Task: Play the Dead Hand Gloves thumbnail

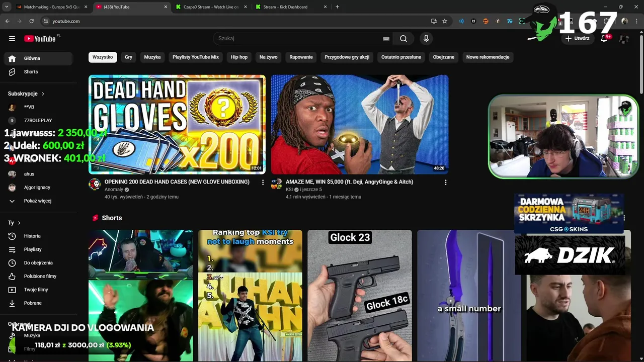Action: click(177, 125)
